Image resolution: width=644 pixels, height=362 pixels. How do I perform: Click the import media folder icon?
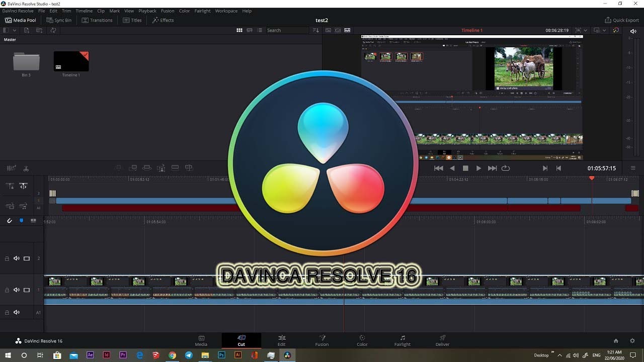coord(39,30)
